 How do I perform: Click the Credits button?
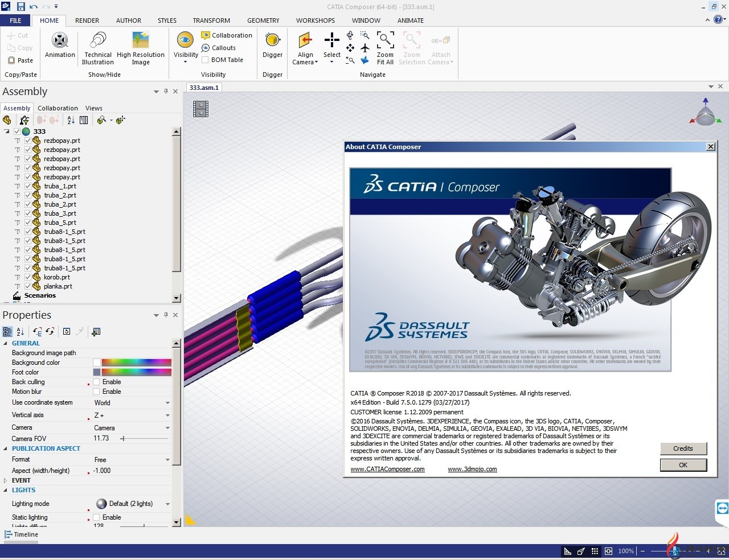683,448
